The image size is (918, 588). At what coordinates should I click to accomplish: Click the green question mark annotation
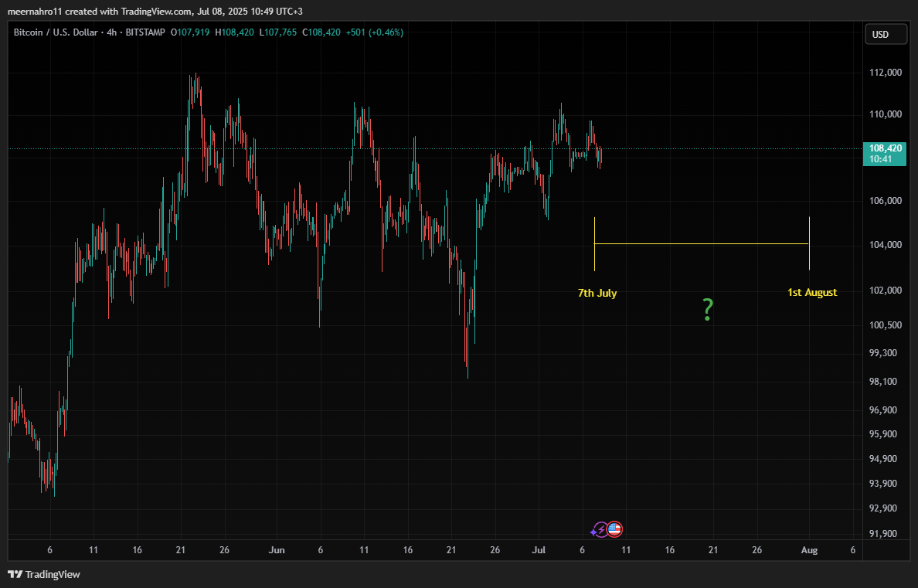point(707,310)
